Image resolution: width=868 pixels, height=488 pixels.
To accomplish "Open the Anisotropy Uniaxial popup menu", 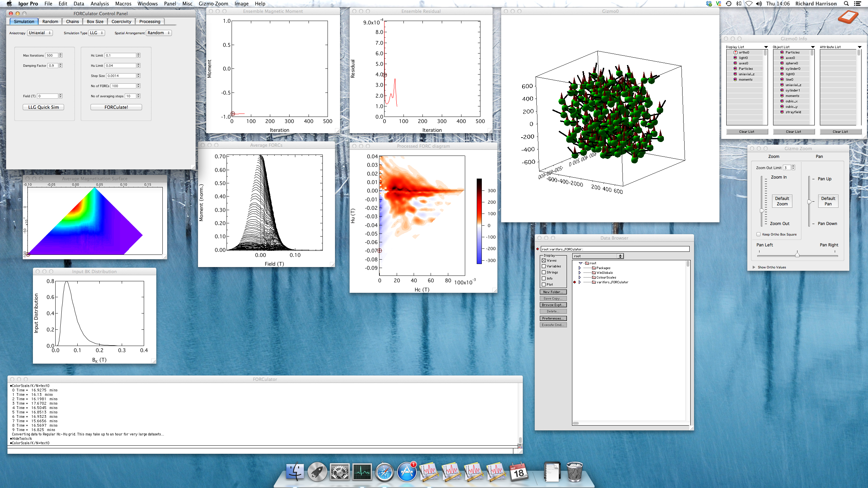I will [40, 33].
